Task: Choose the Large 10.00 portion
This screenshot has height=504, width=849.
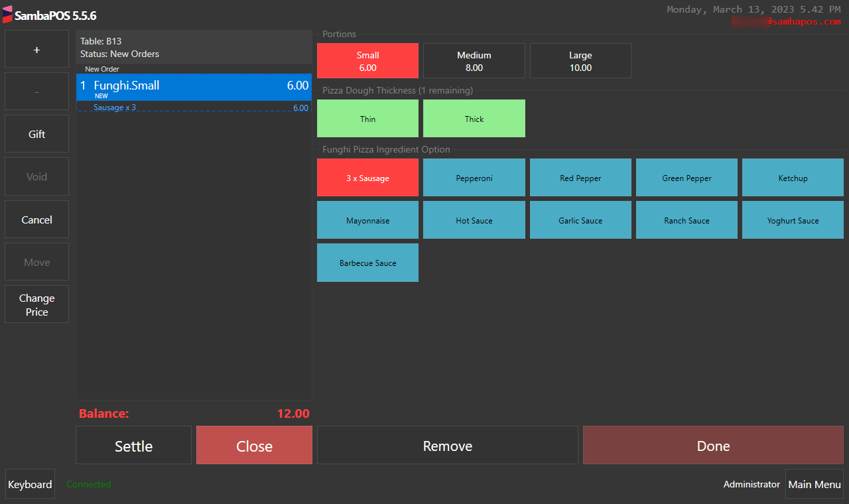Action: pos(580,61)
